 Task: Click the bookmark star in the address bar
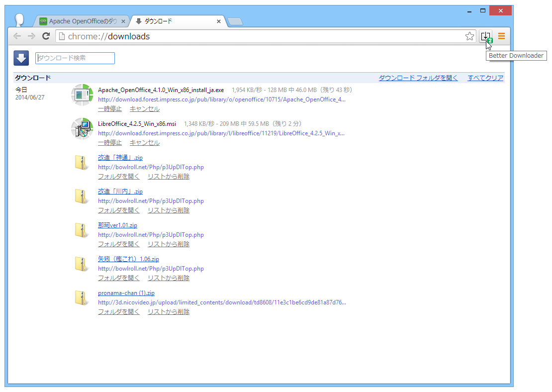469,36
